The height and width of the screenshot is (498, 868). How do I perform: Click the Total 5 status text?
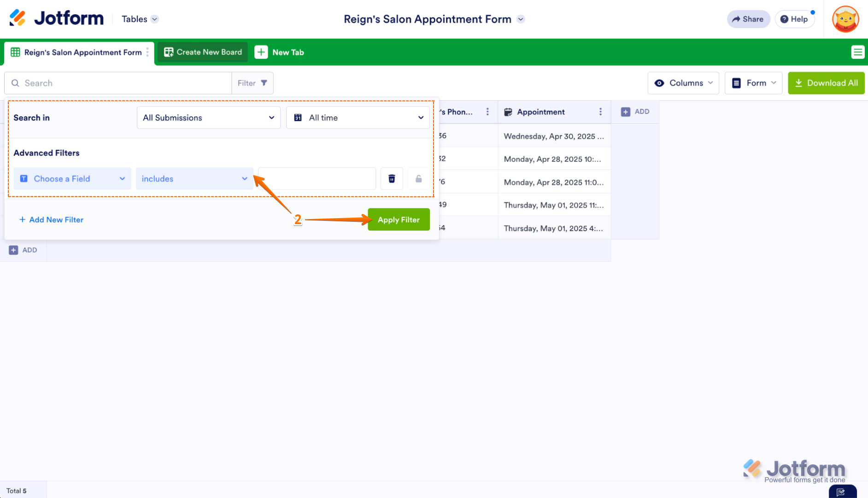[x=17, y=491]
